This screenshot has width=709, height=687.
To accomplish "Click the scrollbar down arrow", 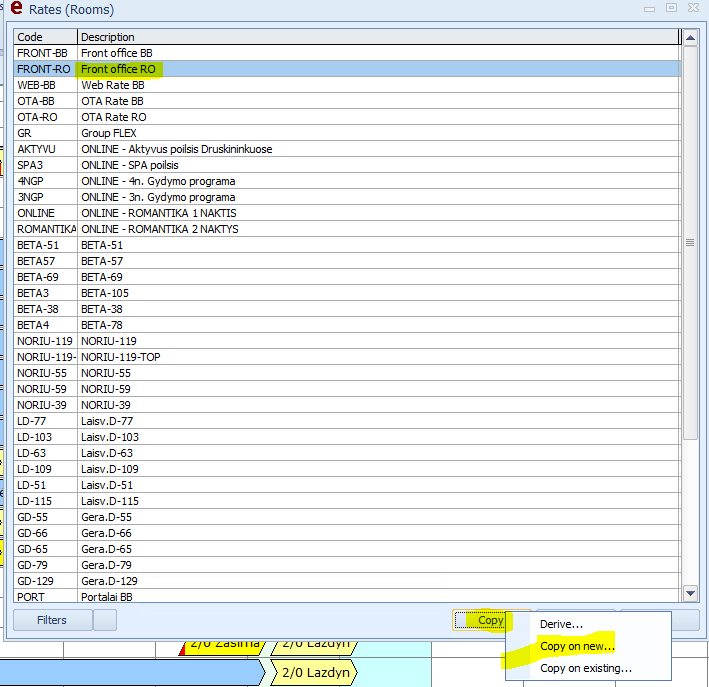I will (690, 593).
